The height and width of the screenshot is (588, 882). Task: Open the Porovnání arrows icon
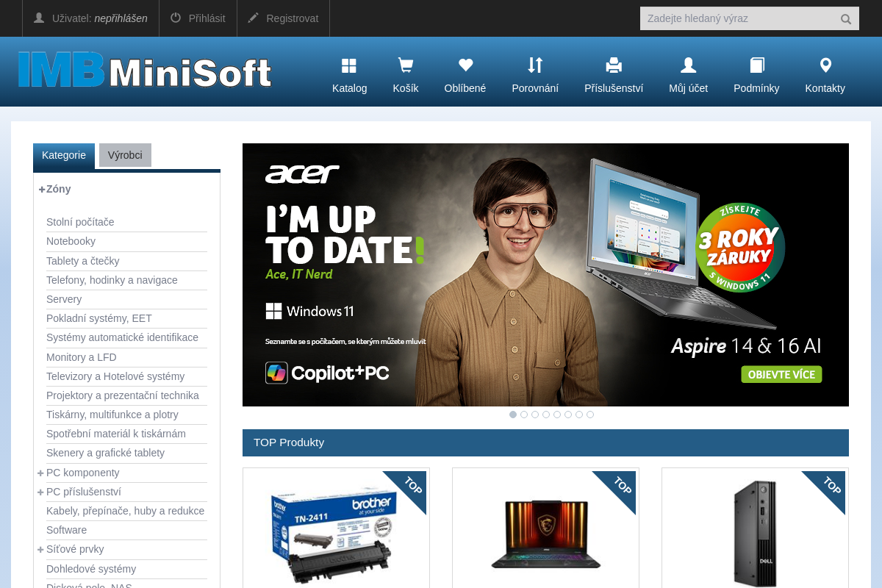[x=535, y=65]
